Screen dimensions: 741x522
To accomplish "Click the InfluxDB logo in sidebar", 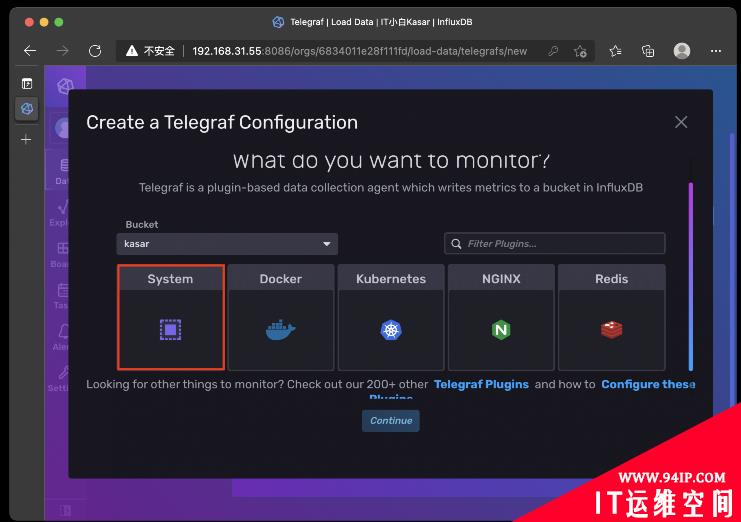I will pyautogui.click(x=65, y=86).
